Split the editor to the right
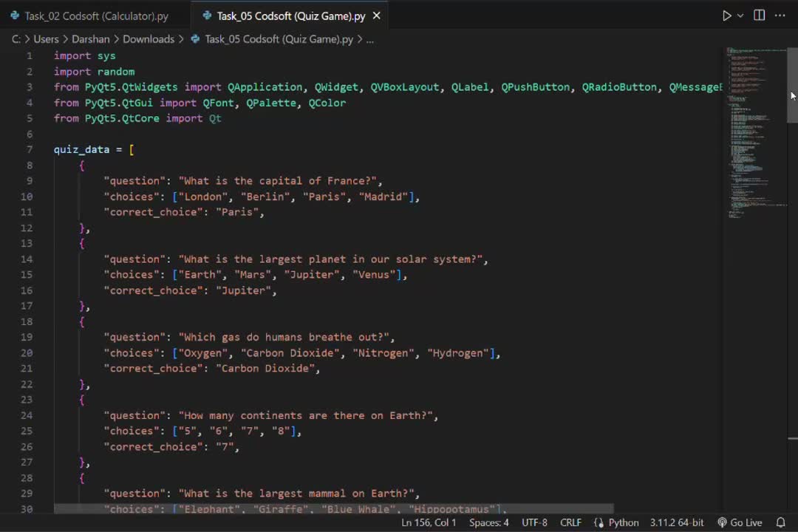 click(759, 16)
